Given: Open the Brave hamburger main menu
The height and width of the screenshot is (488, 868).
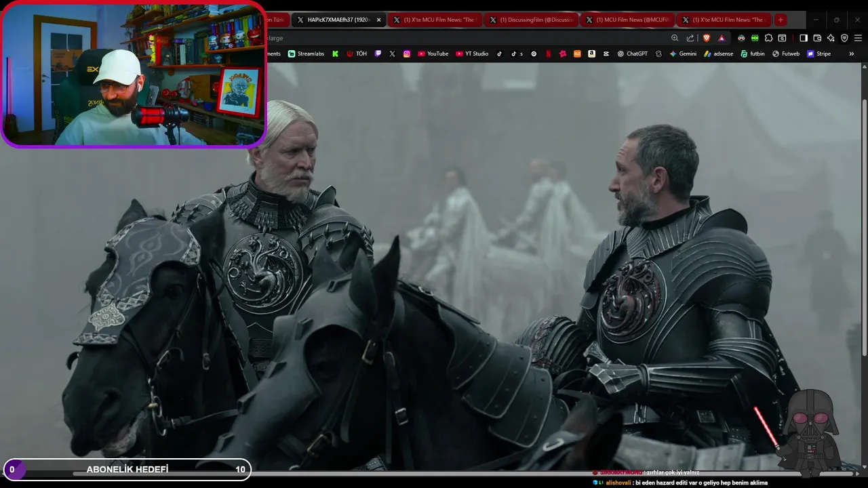Looking at the screenshot, I should 858,38.
